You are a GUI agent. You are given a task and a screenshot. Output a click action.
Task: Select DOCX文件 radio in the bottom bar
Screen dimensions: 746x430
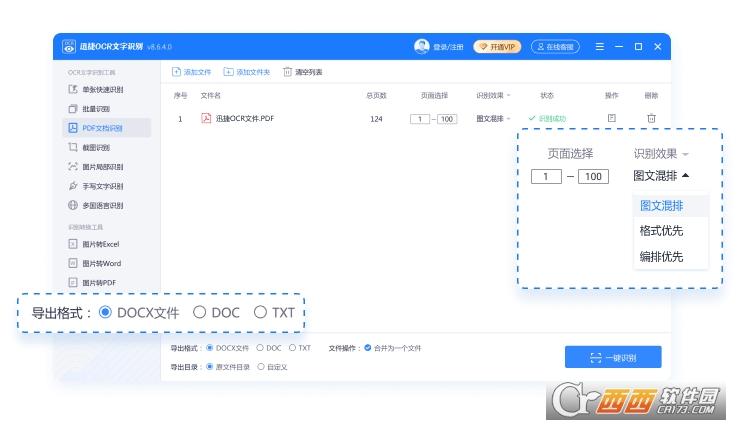210,348
